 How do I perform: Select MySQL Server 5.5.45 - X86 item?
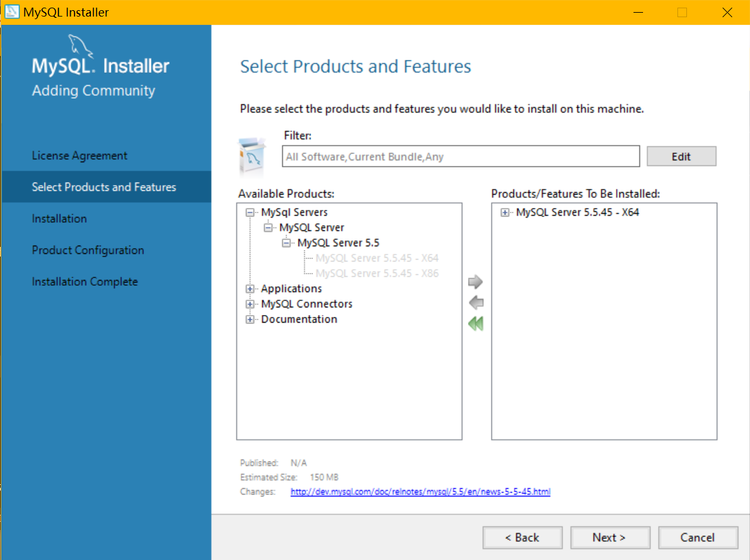tap(377, 274)
